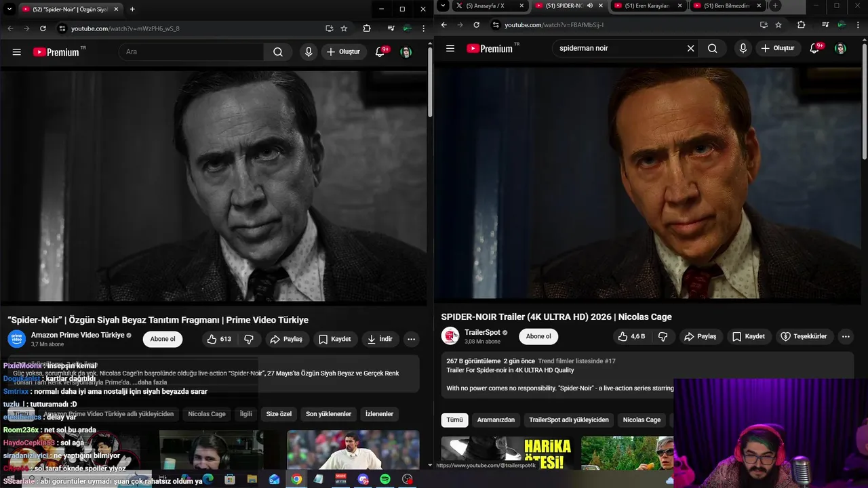This screenshot has width=868, height=488.
Task: Open tab search chevron in TrailerSpot window
Action: [x=443, y=5]
